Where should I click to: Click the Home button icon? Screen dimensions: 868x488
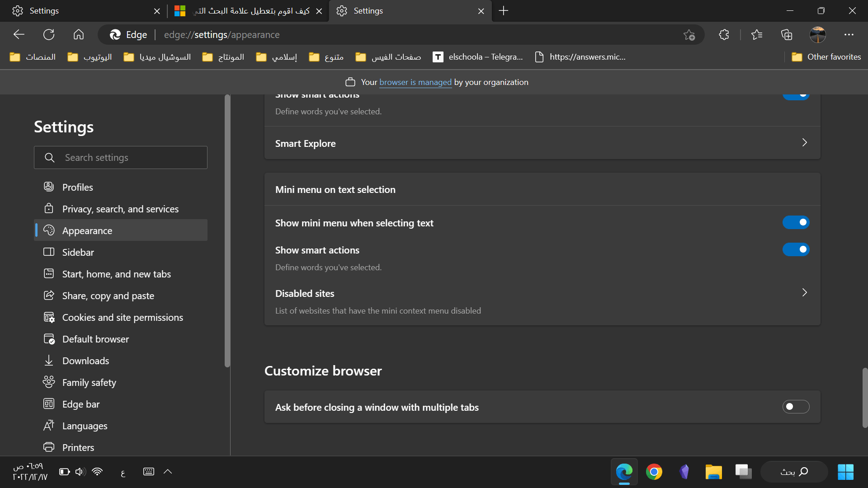coord(79,35)
